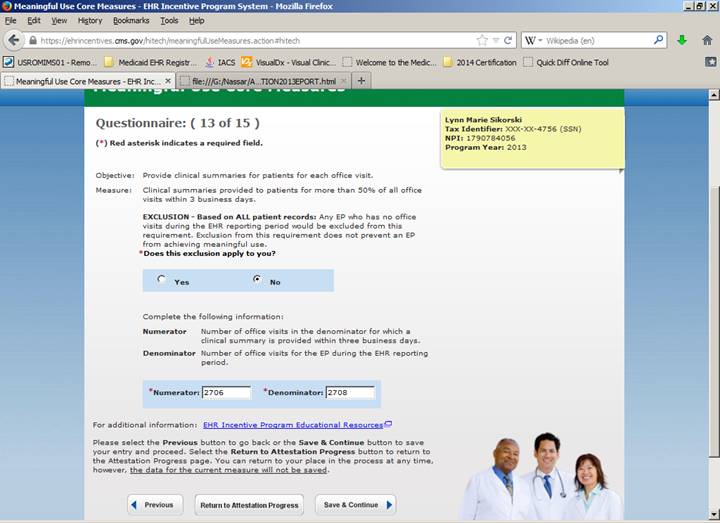Click the Previous button
The height and width of the screenshot is (523, 720).
pos(155,505)
